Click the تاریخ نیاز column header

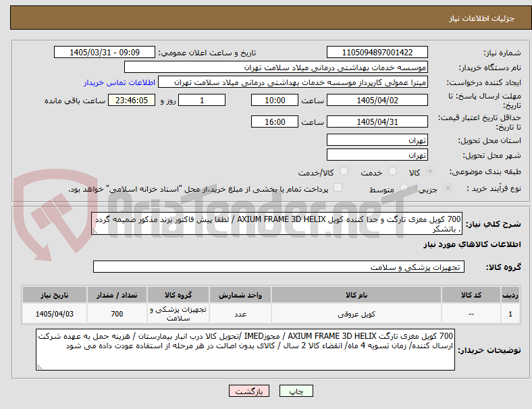point(55,295)
